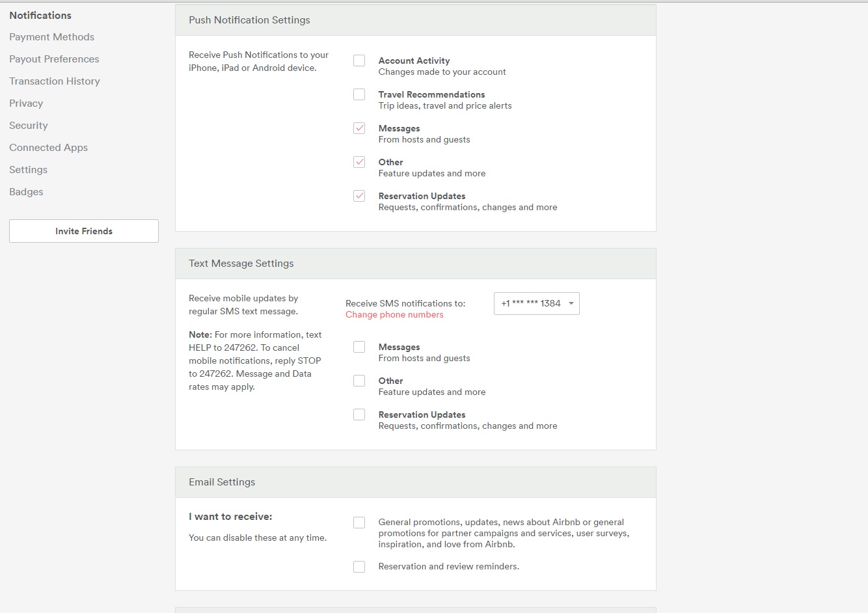Screen dimensions: 868x613
Task: Disable Other push notifications checkbox
Action: coord(359,162)
